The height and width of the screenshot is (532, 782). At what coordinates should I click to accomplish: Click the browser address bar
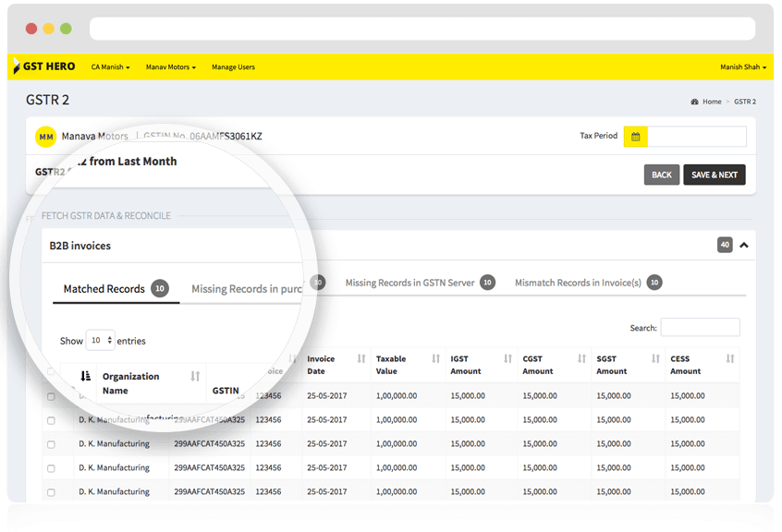point(422,29)
